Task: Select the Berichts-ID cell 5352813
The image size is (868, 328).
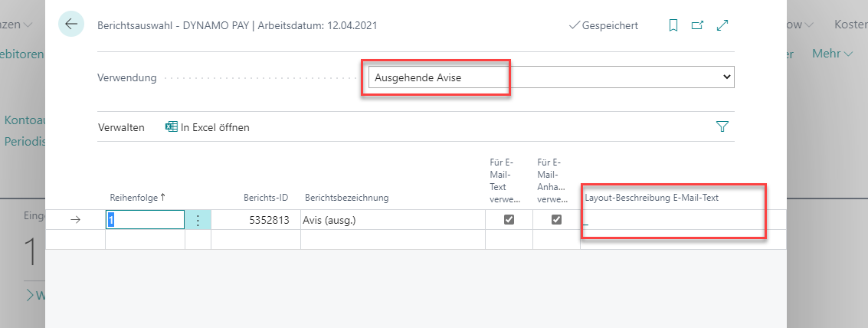Action: click(256, 220)
